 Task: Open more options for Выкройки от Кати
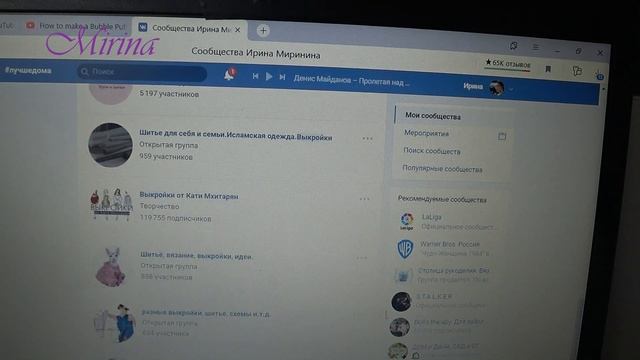[364, 199]
